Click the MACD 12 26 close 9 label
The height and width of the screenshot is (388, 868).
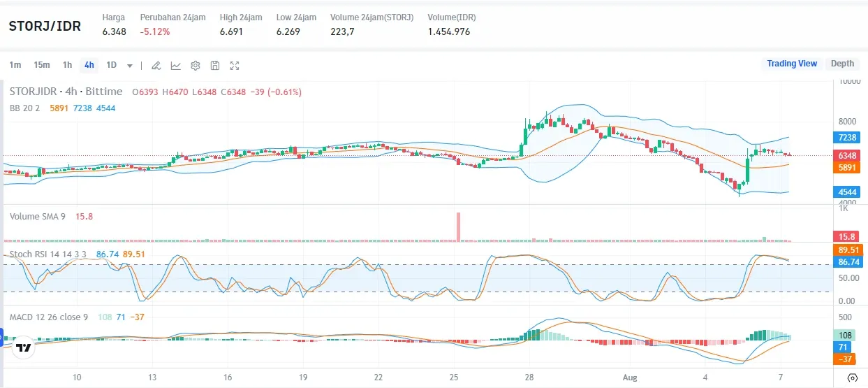pyautogui.click(x=49, y=317)
